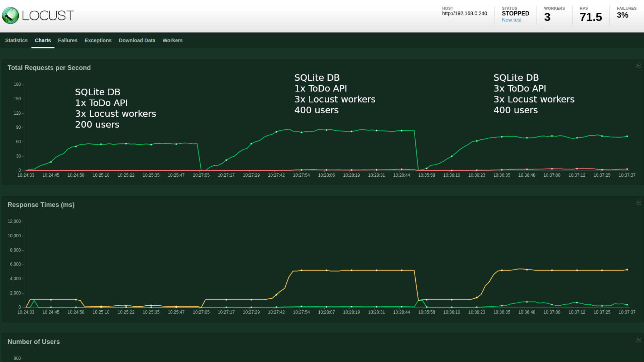644x362 pixels.
Task: Download the Total Requests per Second chart
Action: (638, 65)
